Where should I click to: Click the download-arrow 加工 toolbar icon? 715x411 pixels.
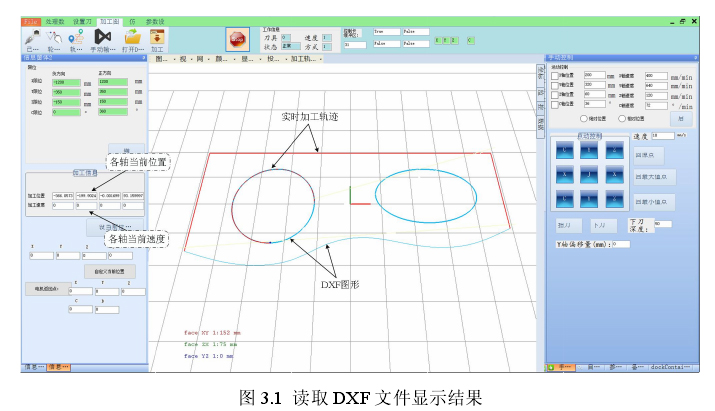(157, 35)
